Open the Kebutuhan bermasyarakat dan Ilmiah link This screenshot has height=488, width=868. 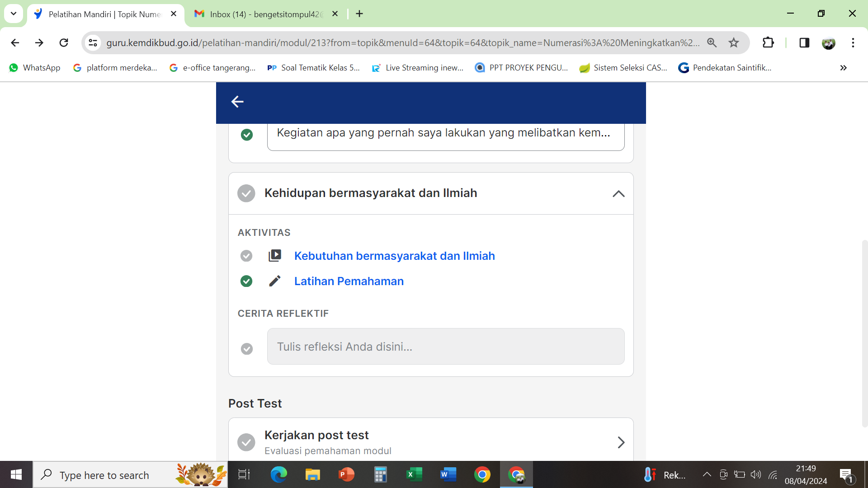point(394,256)
